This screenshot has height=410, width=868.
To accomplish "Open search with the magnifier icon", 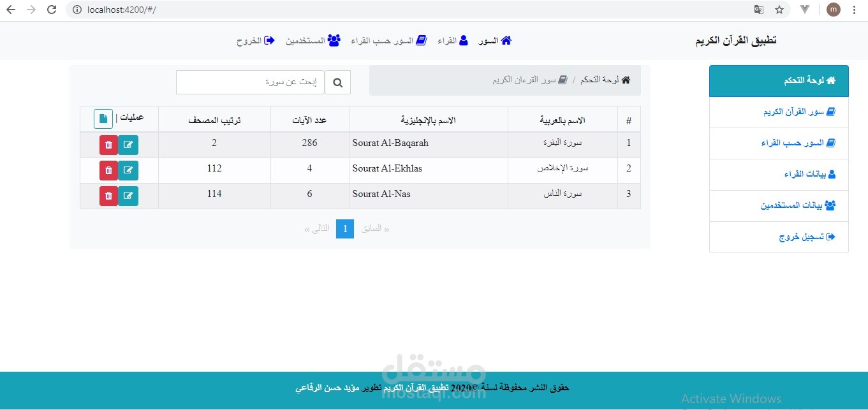I will click(x=338, y=82).
